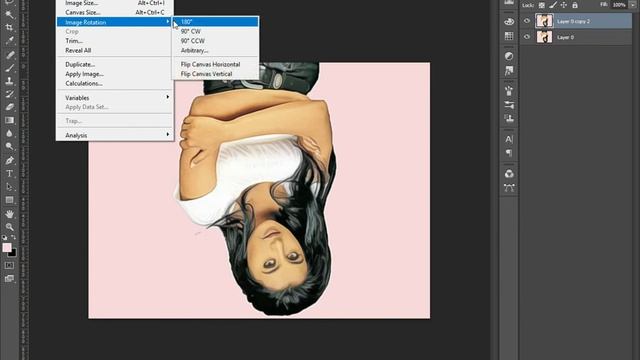
Task: Toggle lock image pixels
Action: pyautogui.click(x=553, y=5)
